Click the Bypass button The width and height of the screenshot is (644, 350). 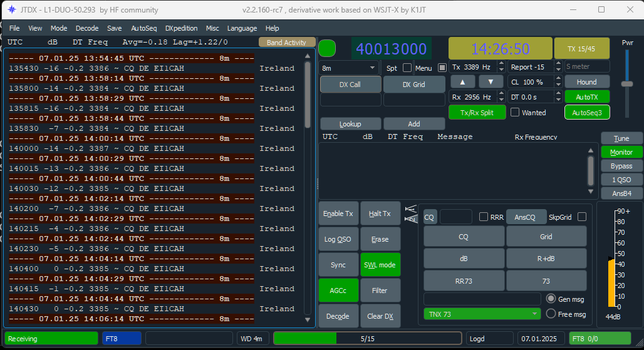[621, 166]
